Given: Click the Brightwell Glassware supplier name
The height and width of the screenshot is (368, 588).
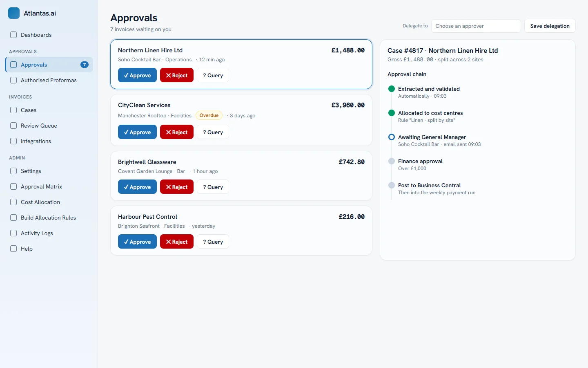Looking at the screenshot, I should [147, 162].
